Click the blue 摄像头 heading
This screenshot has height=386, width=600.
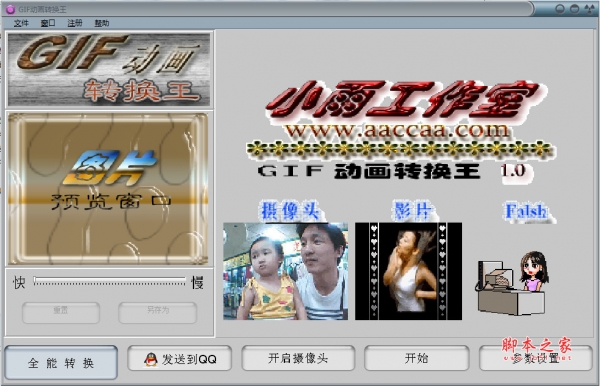click(291, 211)
